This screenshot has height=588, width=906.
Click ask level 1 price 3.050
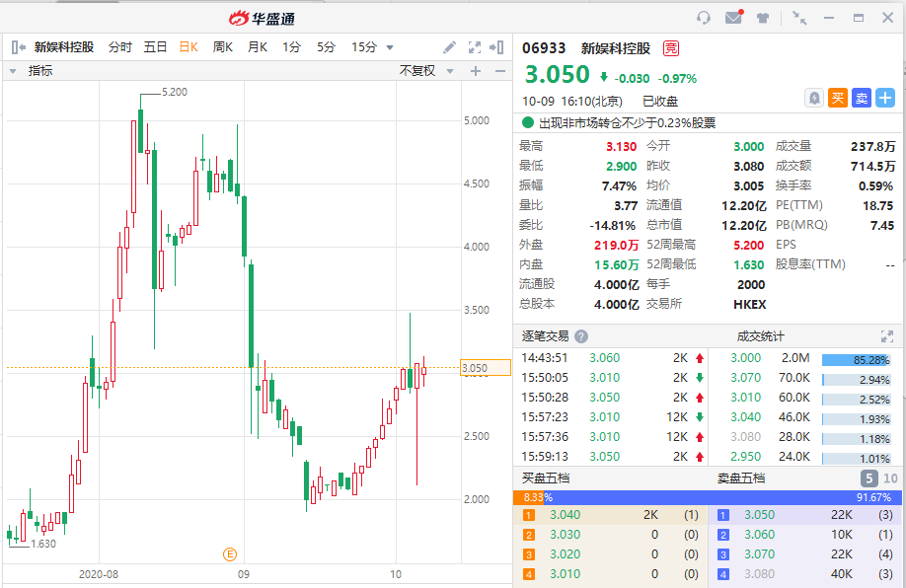point(759,515)
